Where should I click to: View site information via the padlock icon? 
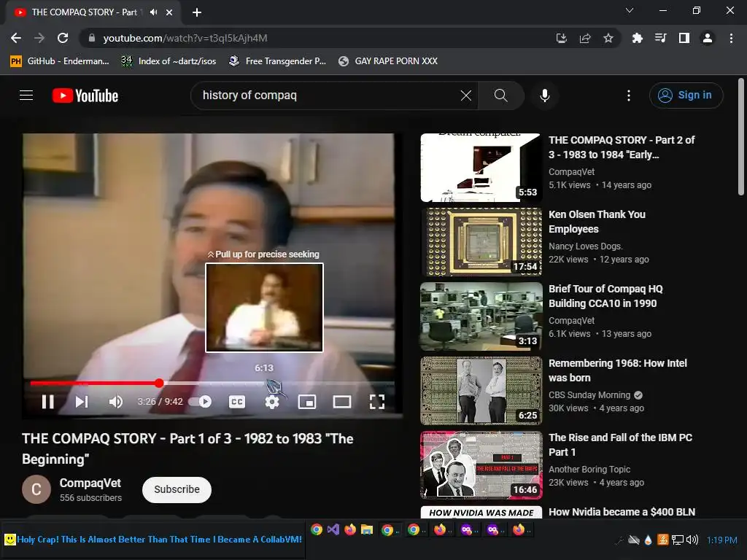click(92, 38)
